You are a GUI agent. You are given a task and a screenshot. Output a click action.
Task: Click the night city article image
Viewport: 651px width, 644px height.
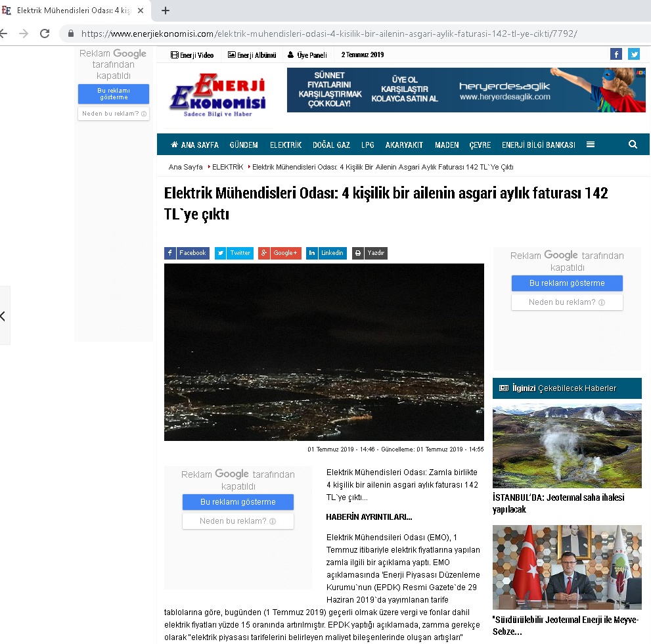324,352
